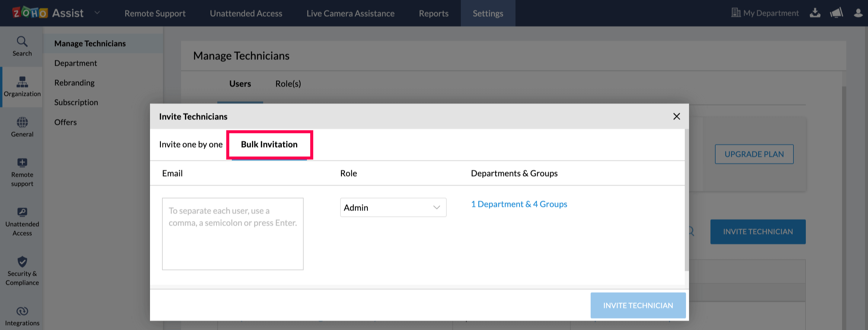The image size is (868, 330).
Task: Select the Bulk Invitation tab
Action: (269, 144)
